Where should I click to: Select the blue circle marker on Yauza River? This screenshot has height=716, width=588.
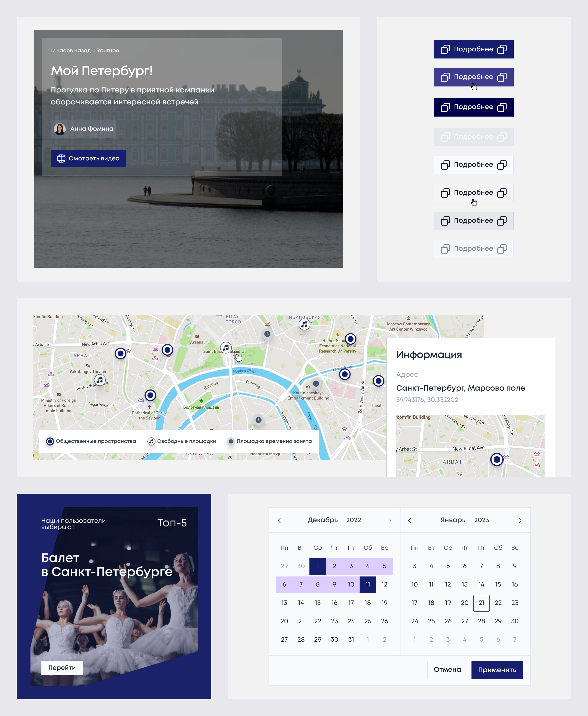click(345, 374)
